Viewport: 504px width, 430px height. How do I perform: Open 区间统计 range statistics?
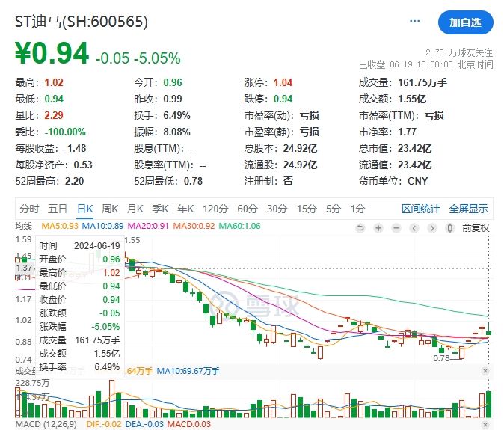coord(420,209)
